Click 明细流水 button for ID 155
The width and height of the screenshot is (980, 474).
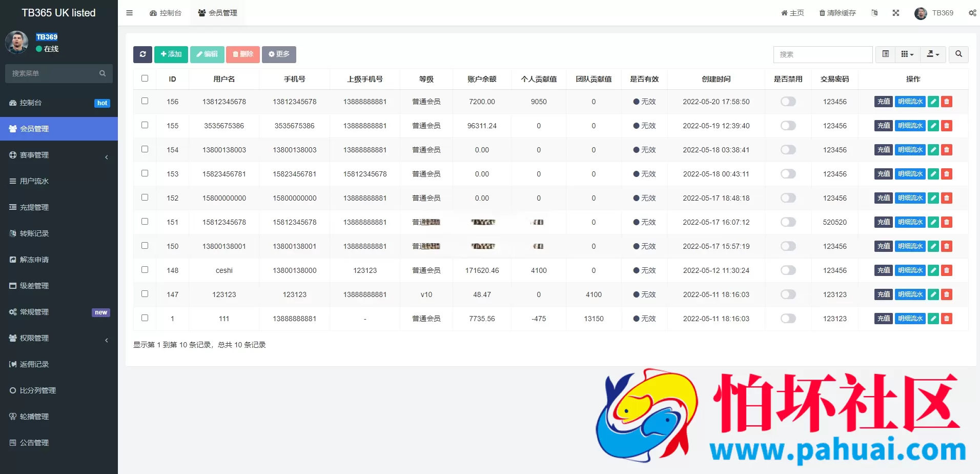[910, 126]
